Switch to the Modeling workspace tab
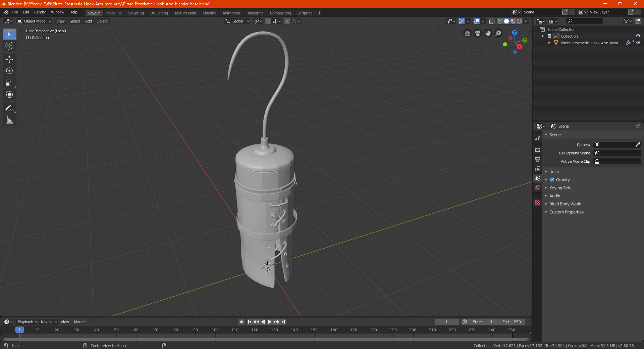The image size is (644, 349). point(114,13)
